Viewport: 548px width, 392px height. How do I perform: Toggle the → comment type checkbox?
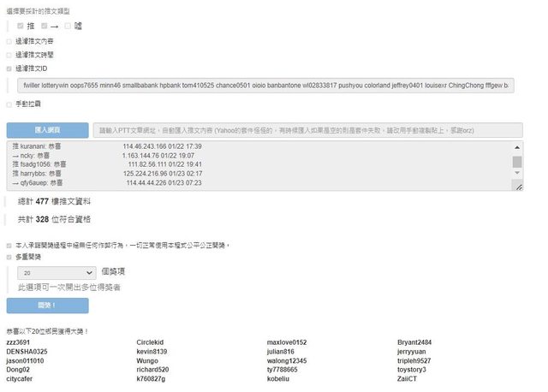(x=45, y=27)
